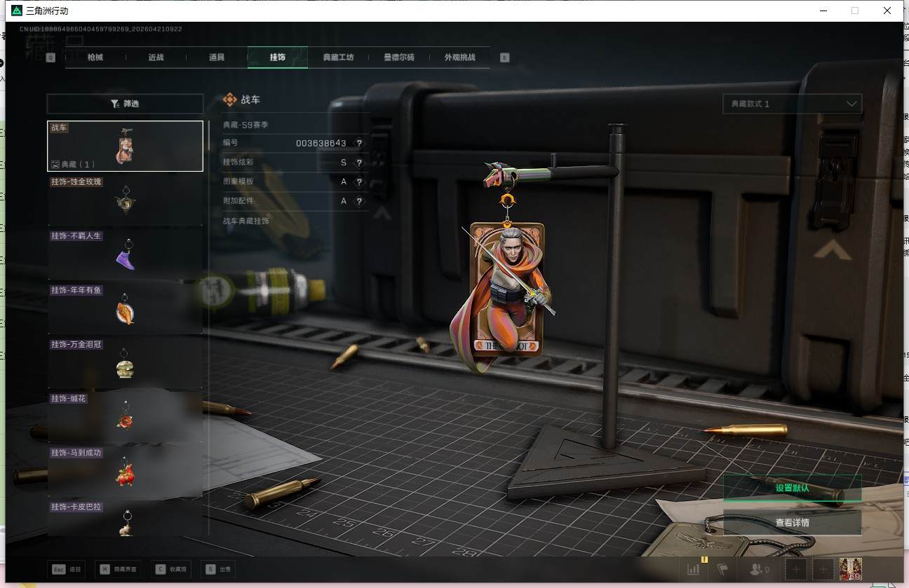The height and width of the screenshot is (588, 909).
Task: Click the second plus squad slot
Action: 823,570
